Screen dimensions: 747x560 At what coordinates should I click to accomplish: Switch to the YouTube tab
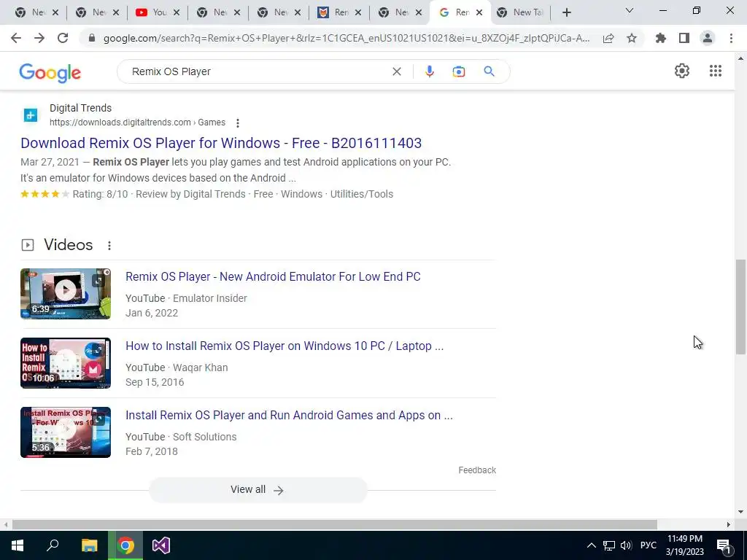152,12
